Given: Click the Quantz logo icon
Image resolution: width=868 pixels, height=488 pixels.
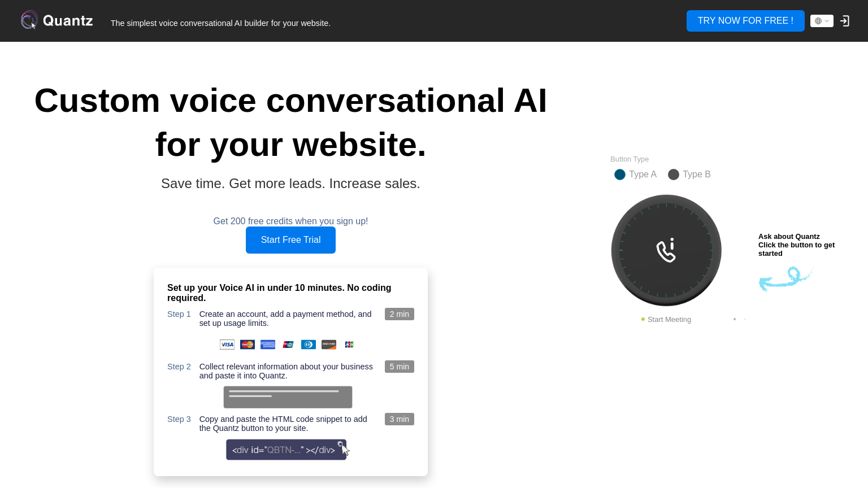Looking at the screenshot, I should click(29, 20).
